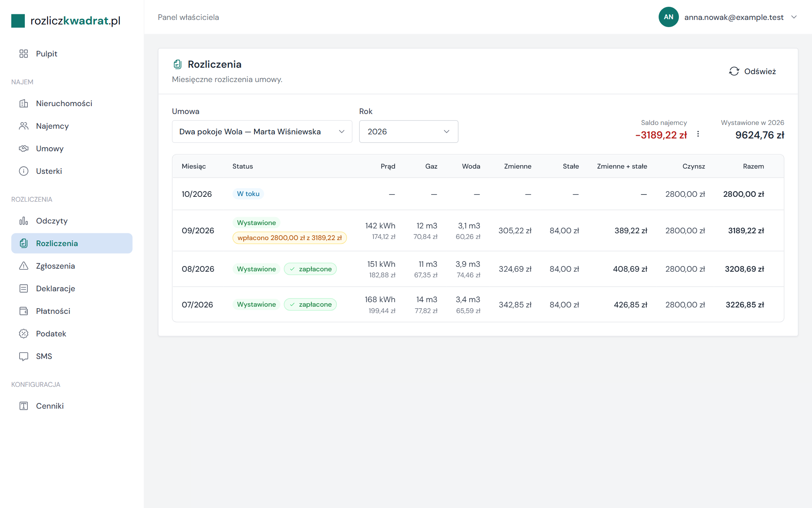Image resolution: width=812 pixels, height=508 pixels.
Task: Open Najemcy via its people icon
Action: pyautogui.click(x=24, y=126)
